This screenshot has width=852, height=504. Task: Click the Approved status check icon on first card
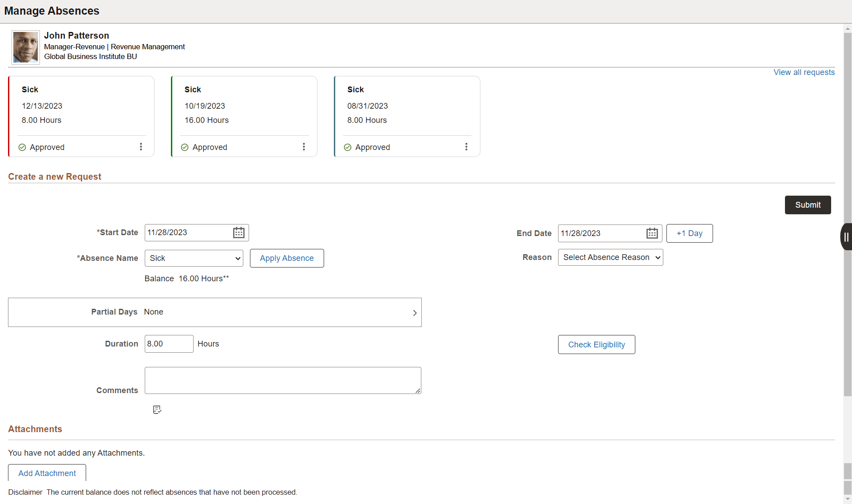[x=21, y=147]
